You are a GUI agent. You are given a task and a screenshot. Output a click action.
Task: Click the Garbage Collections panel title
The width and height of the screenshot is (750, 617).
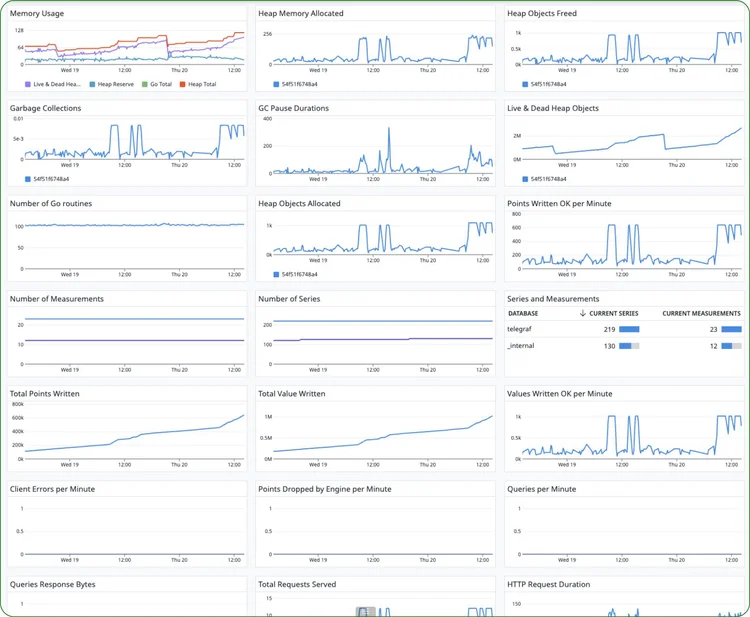45,108
